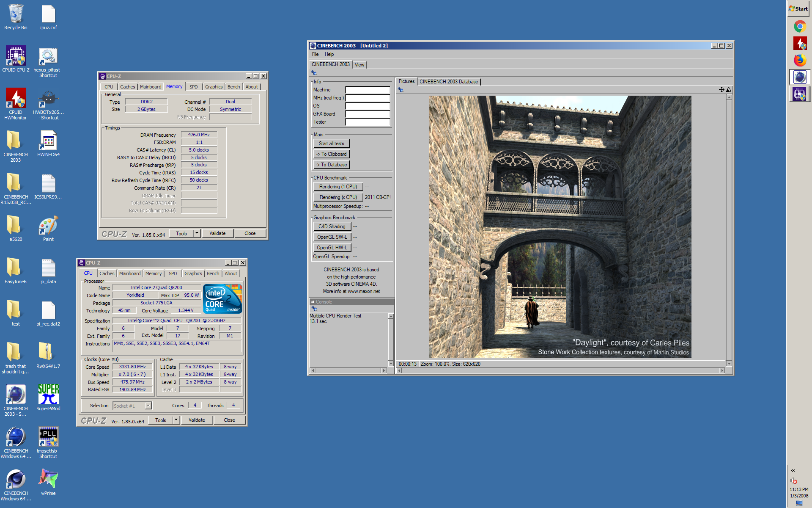The image size is (812, 508).
Task: Click Validate in the Memory CPU-Z window
Action: tap(217, 233)
